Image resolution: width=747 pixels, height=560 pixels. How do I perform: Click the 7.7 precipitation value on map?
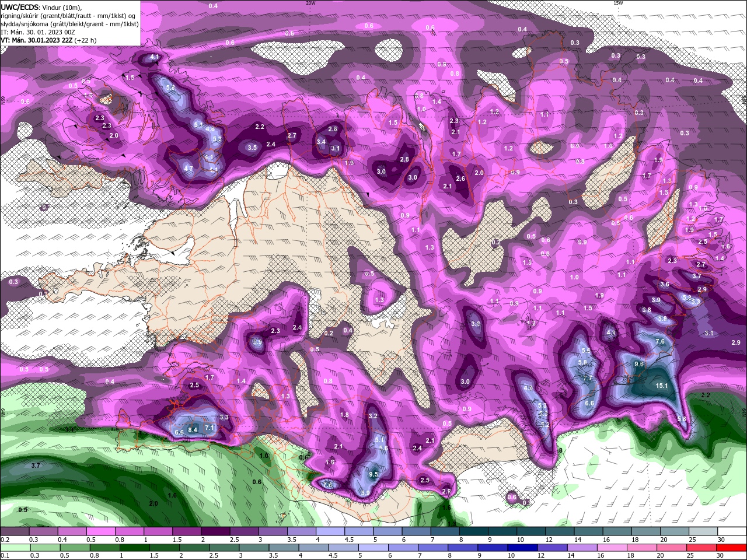click(588, 379)
